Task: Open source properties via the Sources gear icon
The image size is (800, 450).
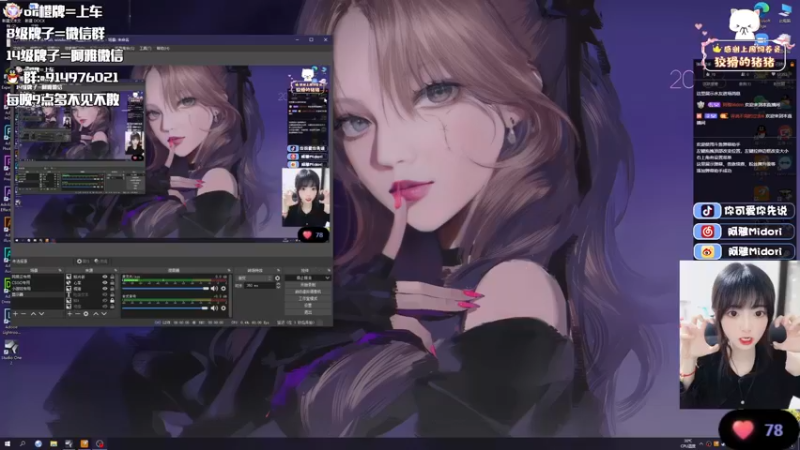Action: coord(86,314)
